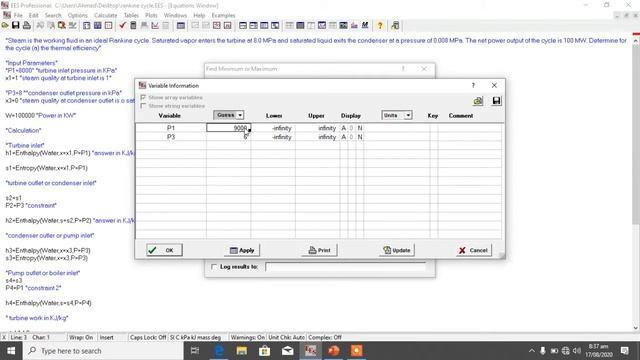Open the Examples menu
The width and height of the screenshot is (640, 360).
tap(223, 15)
